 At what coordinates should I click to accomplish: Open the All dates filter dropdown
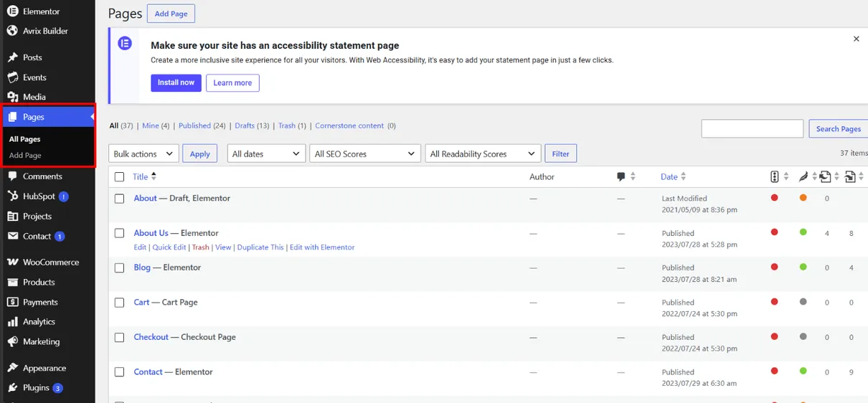coord(266,153)
